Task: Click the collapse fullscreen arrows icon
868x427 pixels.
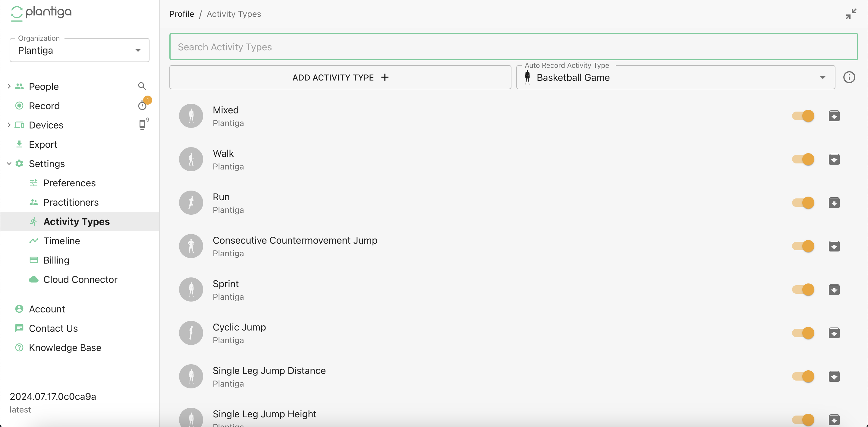Action: 851,14
